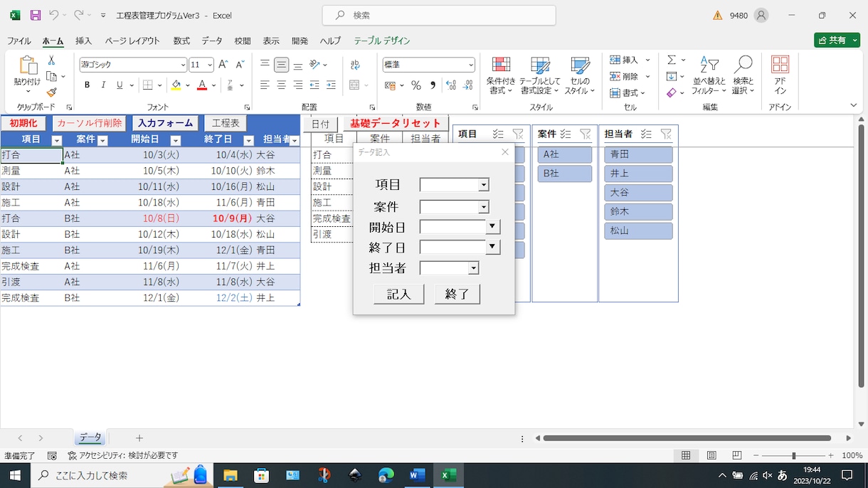Screen dimensions: 868x488
Task: Open the font name dropdown 游ゴシック
Action: (x=183, y=65)
